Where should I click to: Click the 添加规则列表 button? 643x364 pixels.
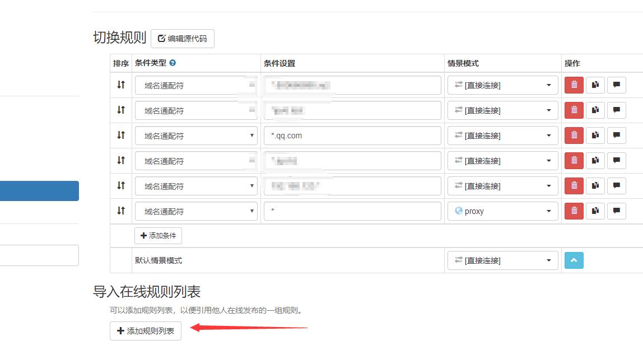click(146, 331)
